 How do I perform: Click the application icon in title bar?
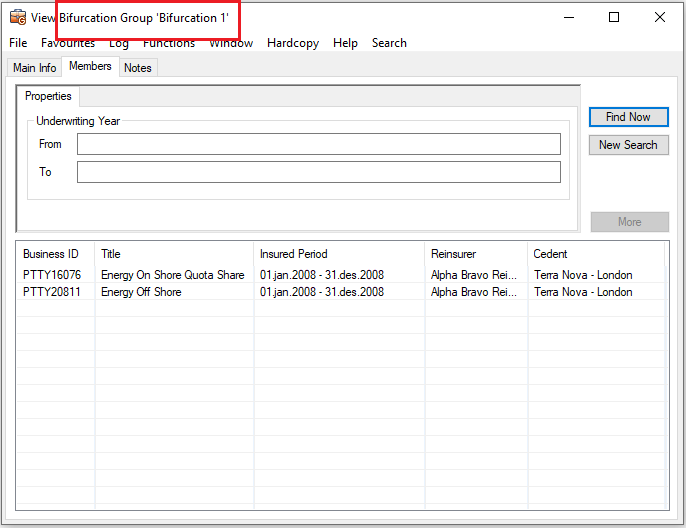pos(17,17)
